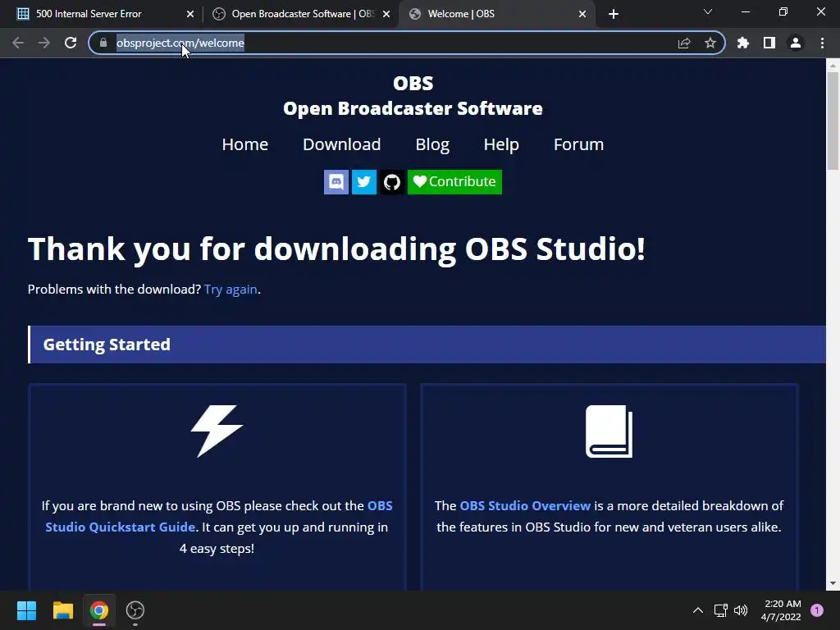
Task: Open the Twitter icon link
Action: 363,182
